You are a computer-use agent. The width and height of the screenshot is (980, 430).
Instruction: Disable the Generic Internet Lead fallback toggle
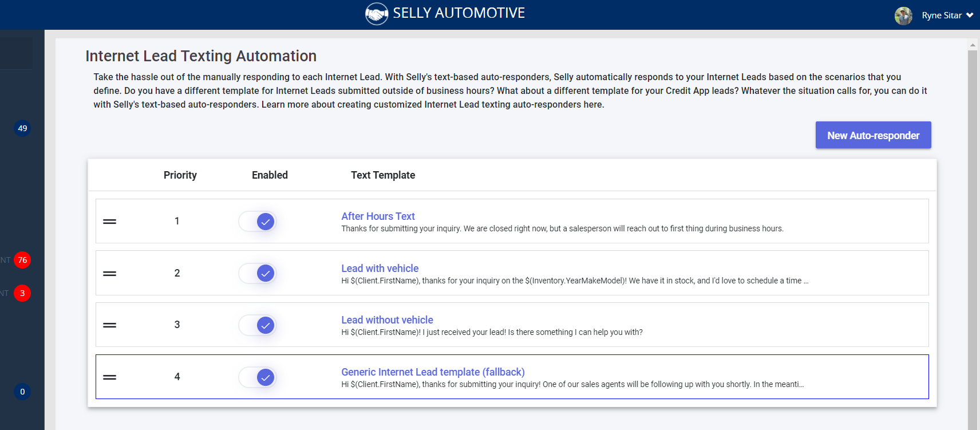click(x=258, y=377)
